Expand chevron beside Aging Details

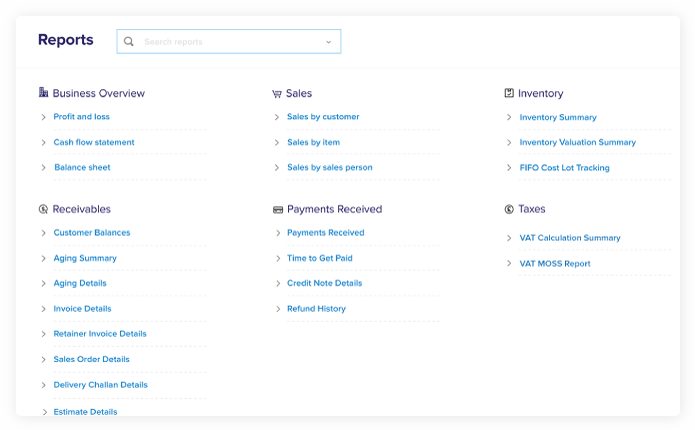(x=43, y=283)
